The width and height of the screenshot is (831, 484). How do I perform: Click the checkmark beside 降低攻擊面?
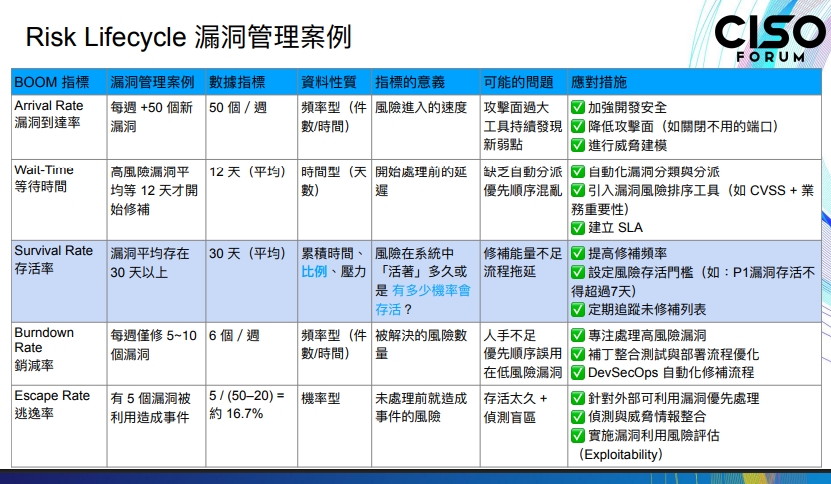click(578, 126)
